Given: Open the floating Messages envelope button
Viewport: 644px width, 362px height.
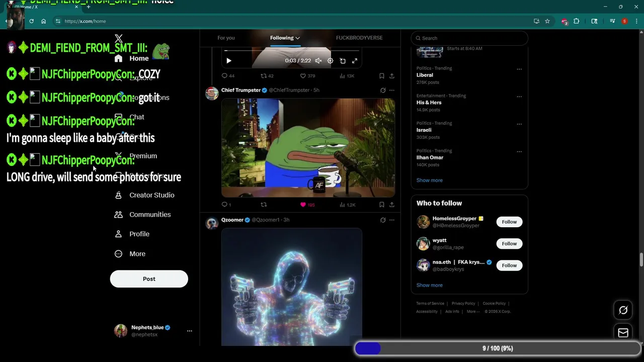Looking at the screenshot, I should pyautogui.click(x=623, y=333).
